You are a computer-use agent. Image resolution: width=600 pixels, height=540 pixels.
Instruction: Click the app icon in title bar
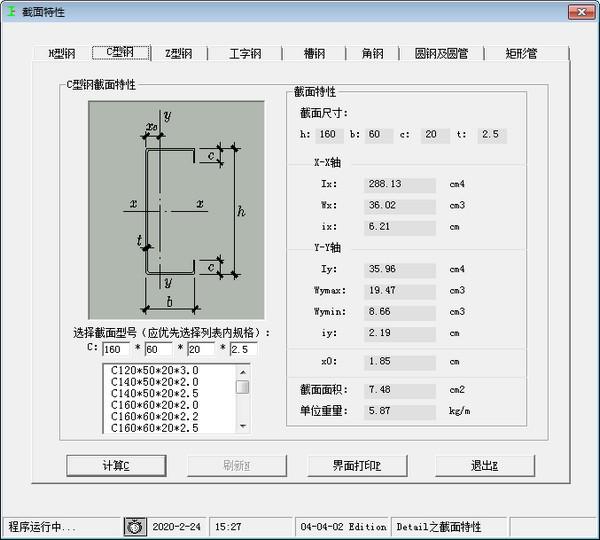click(x=11, y=11)
